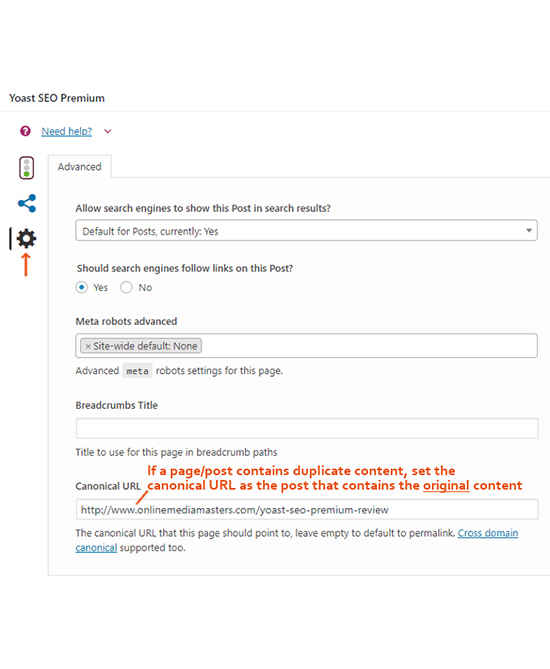
Task: Select the "Site-wide default: None" tag
Action: (141, 346)
